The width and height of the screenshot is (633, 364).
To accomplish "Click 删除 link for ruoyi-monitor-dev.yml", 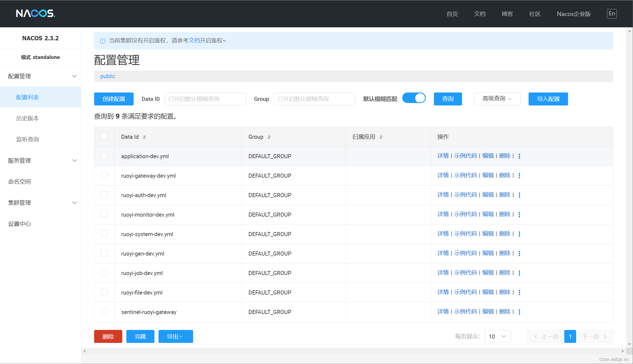I will [505, 214].
